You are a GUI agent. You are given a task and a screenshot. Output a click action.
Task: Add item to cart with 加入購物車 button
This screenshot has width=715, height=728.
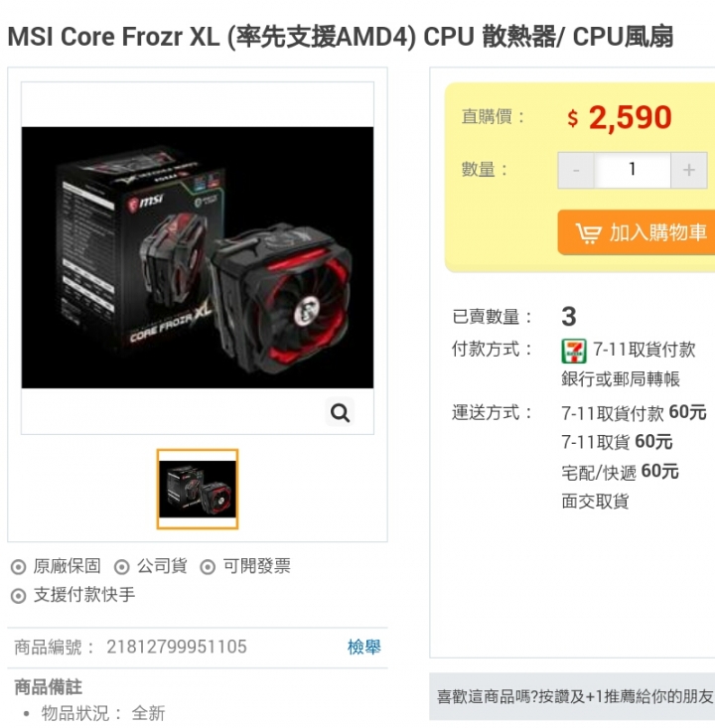point(637,232)
